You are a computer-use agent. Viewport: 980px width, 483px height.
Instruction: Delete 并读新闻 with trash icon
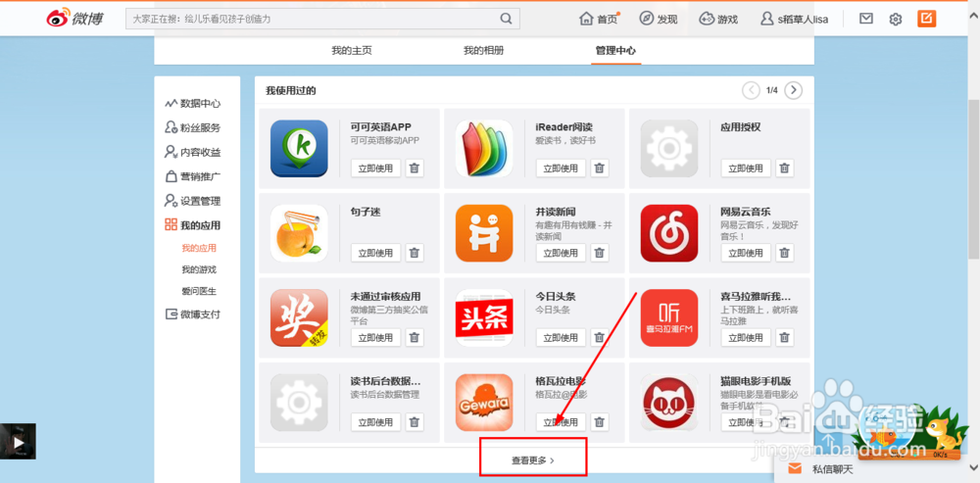click(600, 253)
